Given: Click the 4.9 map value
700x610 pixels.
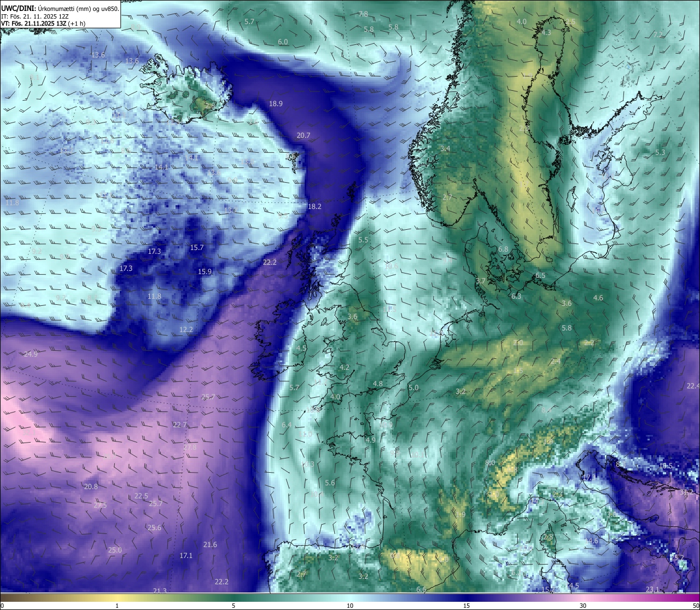Looking at the screenshot, I should point(371,440).
